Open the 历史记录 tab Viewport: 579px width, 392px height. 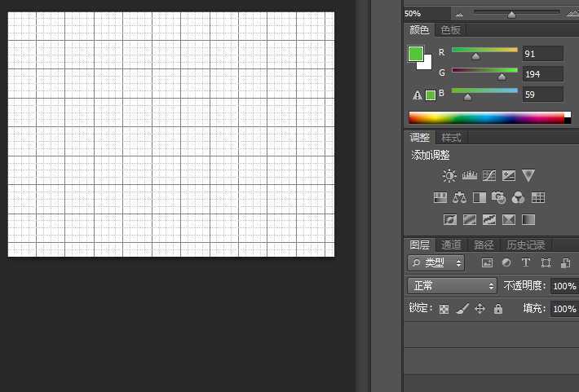click(x=525, y=244)
